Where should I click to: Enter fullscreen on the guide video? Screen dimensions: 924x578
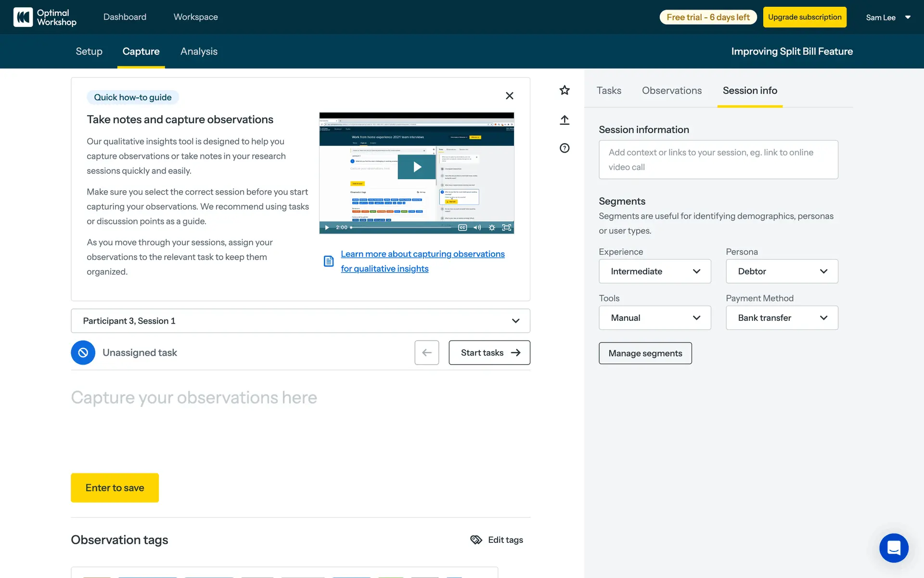coord(506,227)
